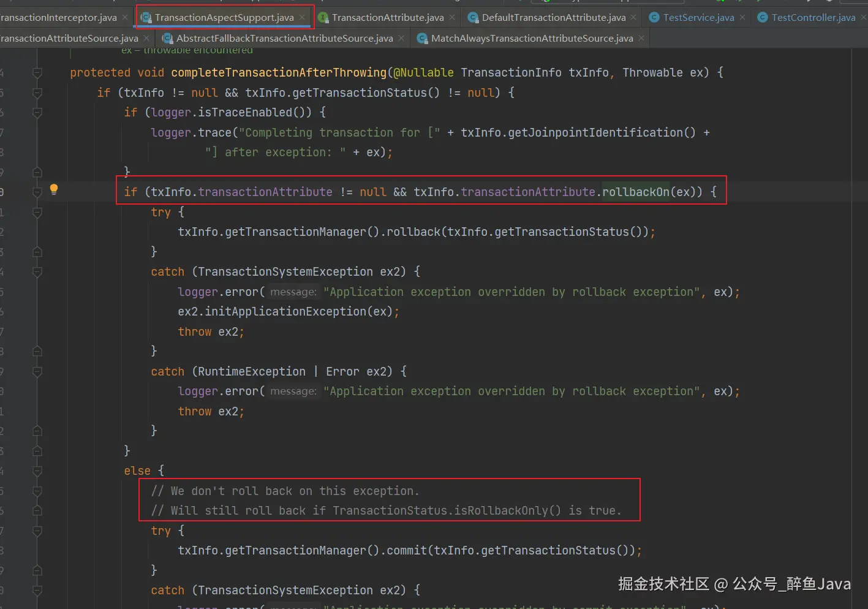The image size is (868, 609).
Task: Close the first second-row TransactionAttributeSource.java tab
Action: point(146,38)
